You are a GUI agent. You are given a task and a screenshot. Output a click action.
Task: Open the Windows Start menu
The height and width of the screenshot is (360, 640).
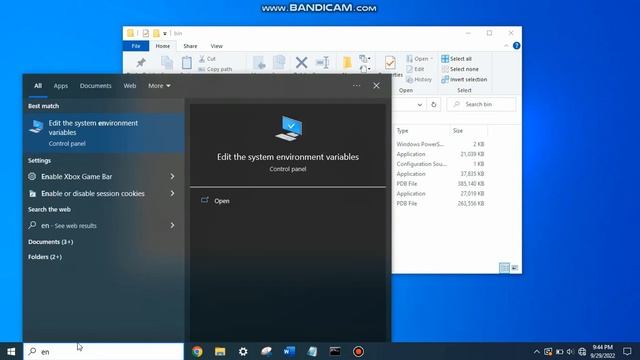tap(11, 351)
